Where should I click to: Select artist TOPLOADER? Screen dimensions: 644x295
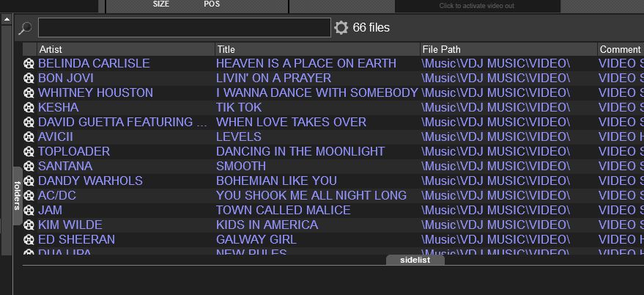pos(74,151)
